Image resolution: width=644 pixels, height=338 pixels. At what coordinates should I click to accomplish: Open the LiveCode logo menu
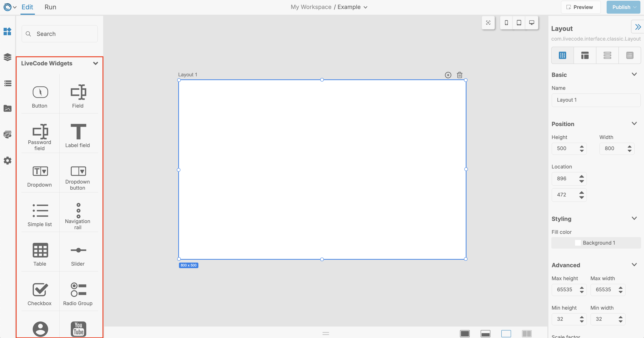(10, 7)
